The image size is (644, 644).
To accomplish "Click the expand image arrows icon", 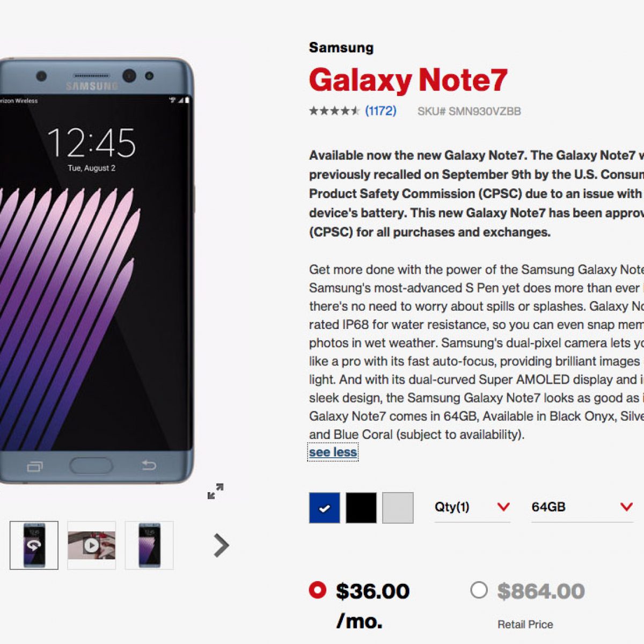I will tap(215, 491).
